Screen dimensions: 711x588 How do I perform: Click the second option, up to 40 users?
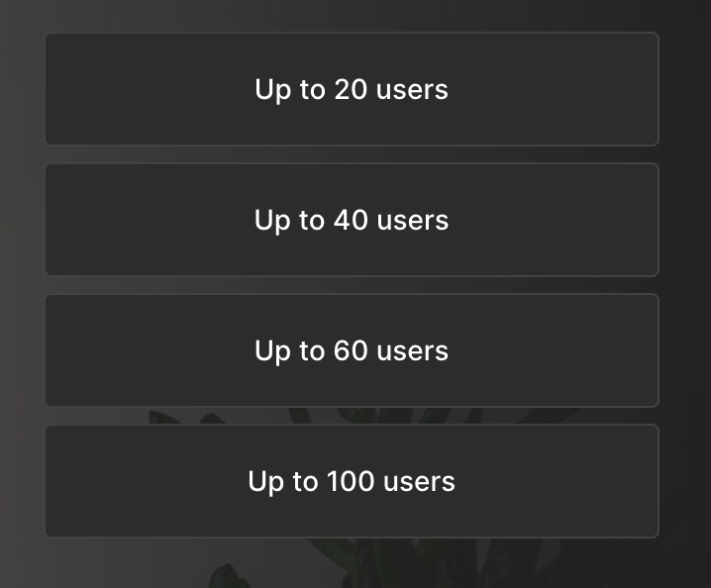[352, 220]
